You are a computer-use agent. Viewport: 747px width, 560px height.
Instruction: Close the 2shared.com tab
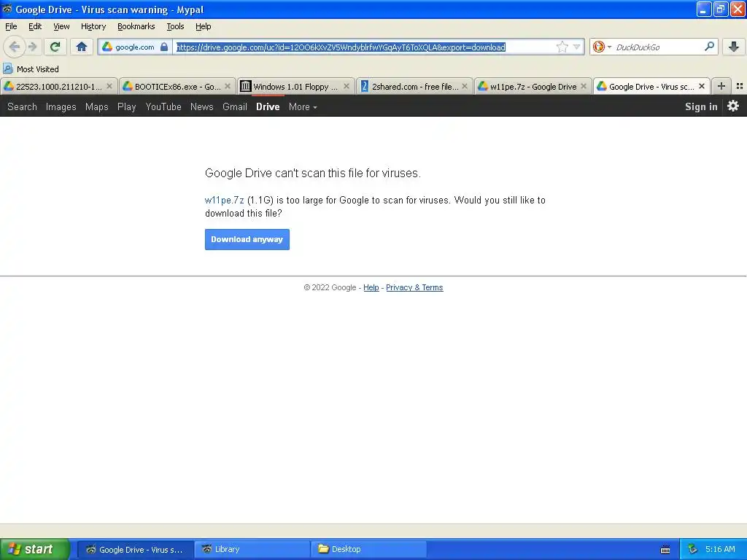coord(465,86)
